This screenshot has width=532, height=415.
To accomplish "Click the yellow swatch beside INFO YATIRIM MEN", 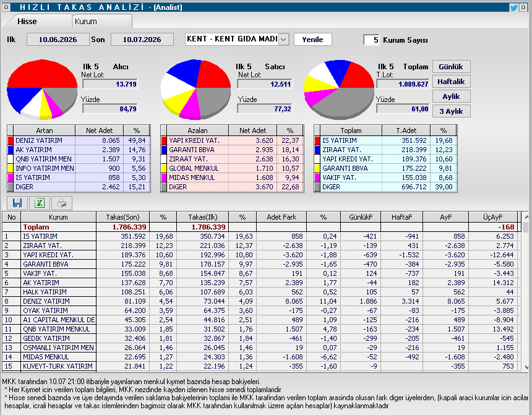I will pyautogui.click(x=10, y=168).
